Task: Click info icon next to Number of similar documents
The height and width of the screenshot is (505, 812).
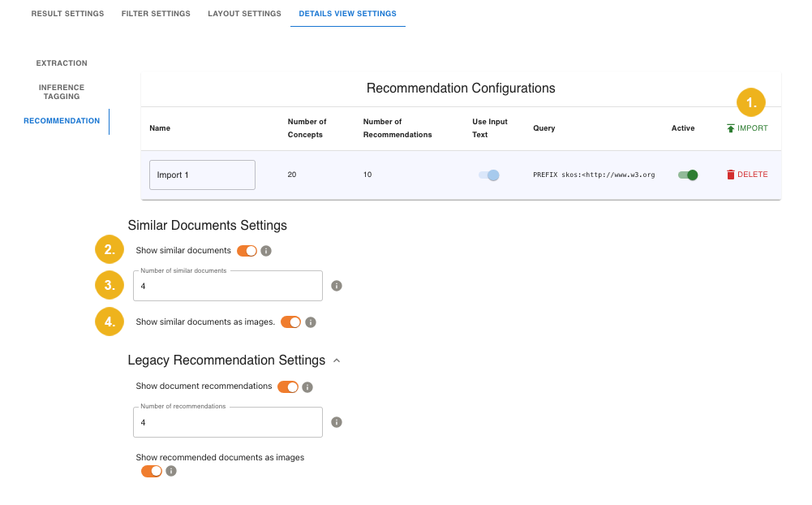Action: [337, 286]
